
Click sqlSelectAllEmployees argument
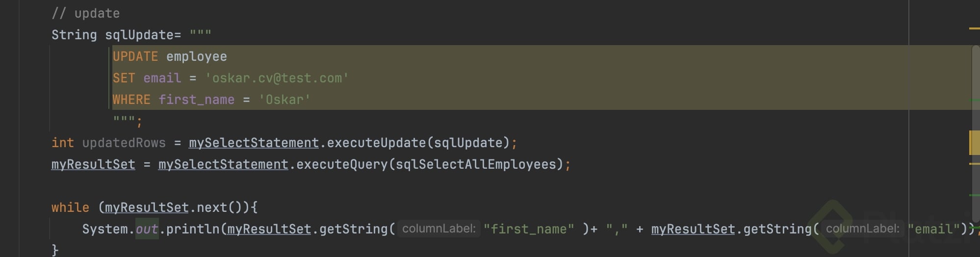click(x=478, y=164)
